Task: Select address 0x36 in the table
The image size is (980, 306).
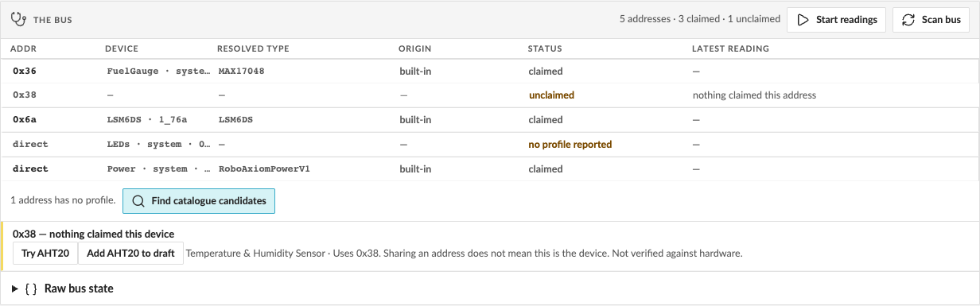Action: 25,71
